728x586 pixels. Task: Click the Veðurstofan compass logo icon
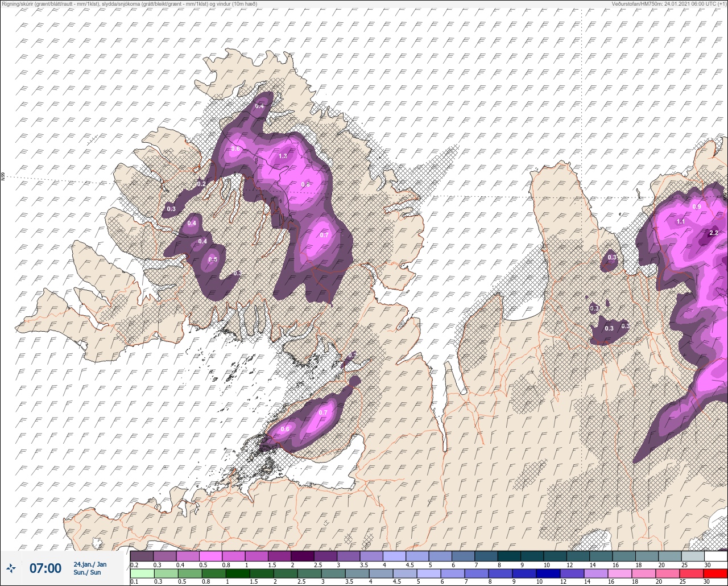pos(11,568)
